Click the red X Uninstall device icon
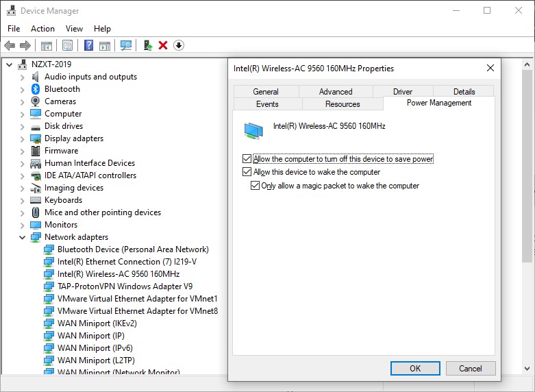This screenshot has width=535, height=392. point(163,45)
